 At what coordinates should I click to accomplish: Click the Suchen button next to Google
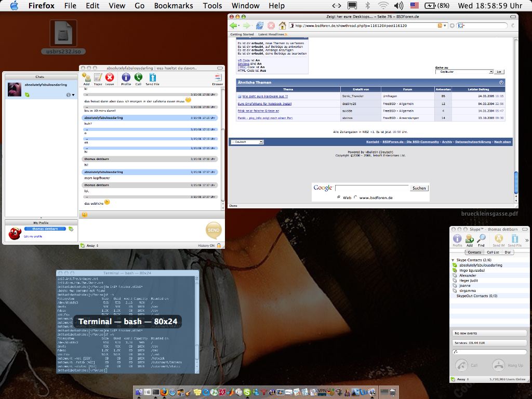(x=419, y=188)
